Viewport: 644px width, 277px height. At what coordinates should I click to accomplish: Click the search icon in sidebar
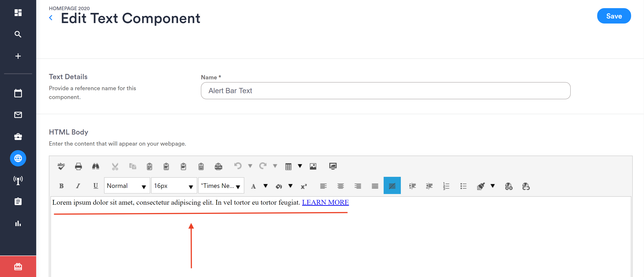point(18,34)
